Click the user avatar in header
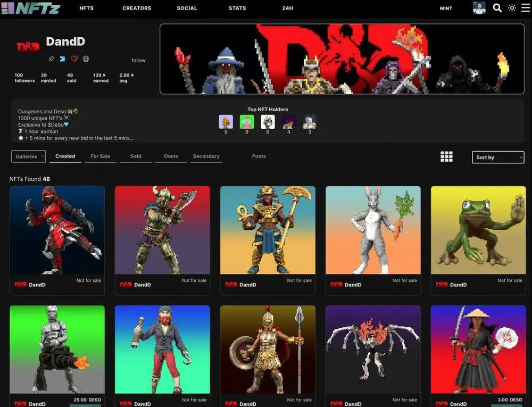Screen dimensions: 532x407 pos(479,8)
